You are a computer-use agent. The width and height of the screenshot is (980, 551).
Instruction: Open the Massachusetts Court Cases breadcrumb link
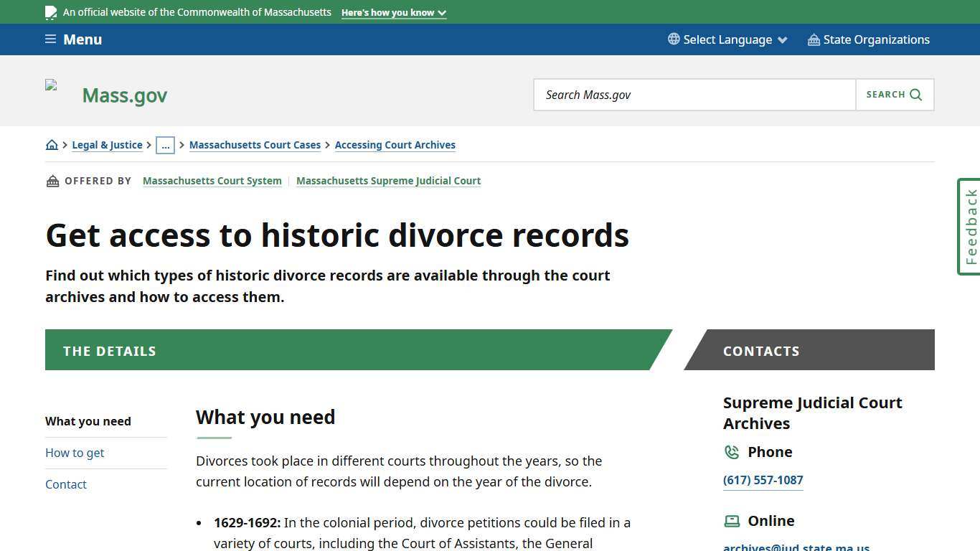pyautogui.click(x=255, y=144)
